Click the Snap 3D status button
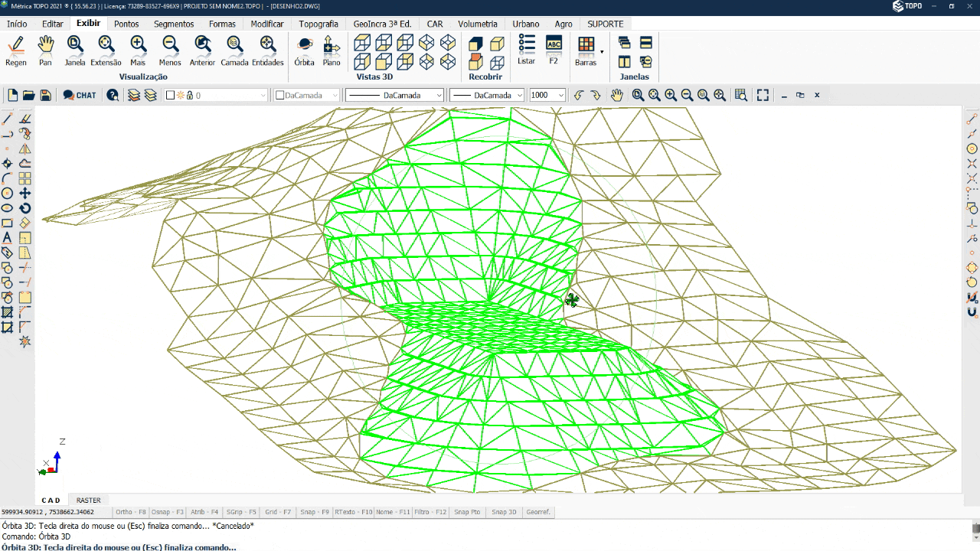Screen dimensions: 980x551 (504, 512)
